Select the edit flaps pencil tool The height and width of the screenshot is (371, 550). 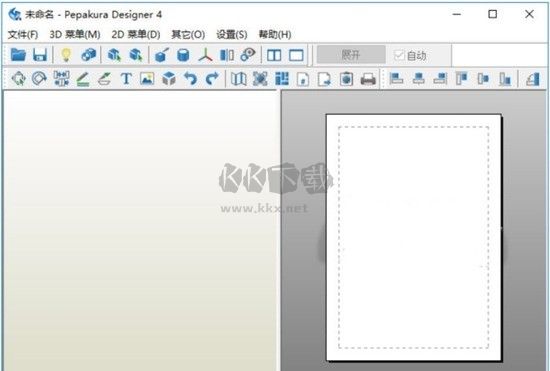coord(83,79)
